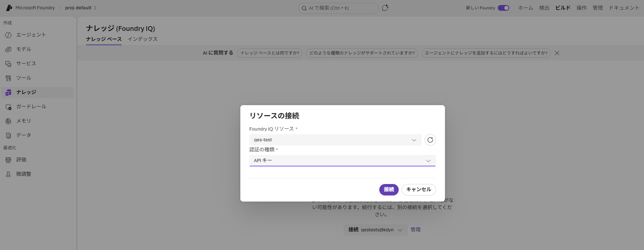Open 検出 in top navigation
This screenshot has width=644, height=250.
pyautogui.click(x=544, y=8)
